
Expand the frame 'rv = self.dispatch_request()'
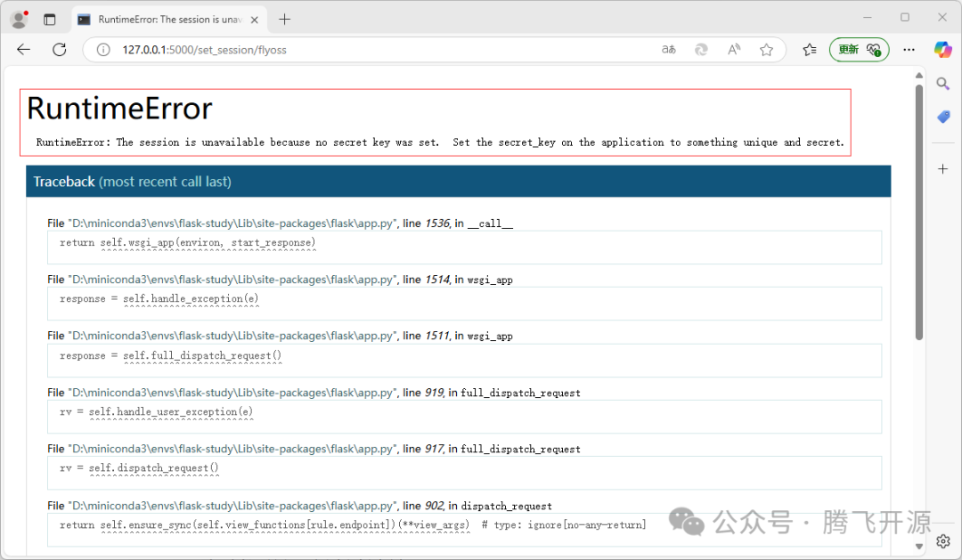[x=464, y=473]
